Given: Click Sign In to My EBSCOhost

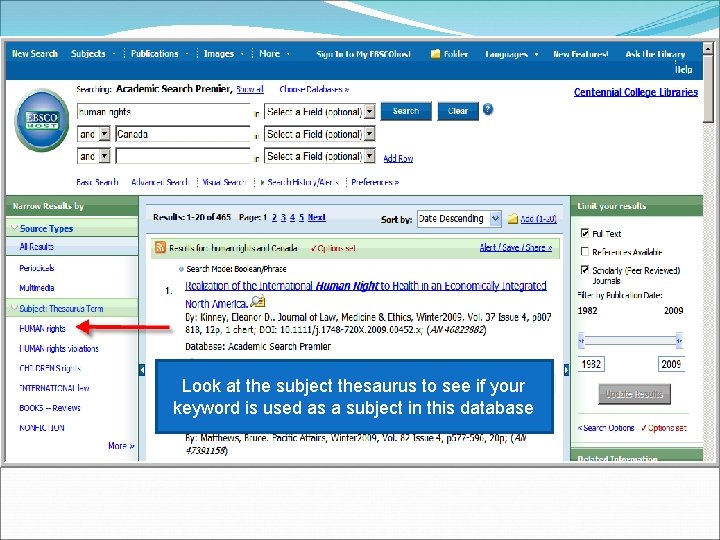Looking at the screenshot, I should (x=363, y=54).
